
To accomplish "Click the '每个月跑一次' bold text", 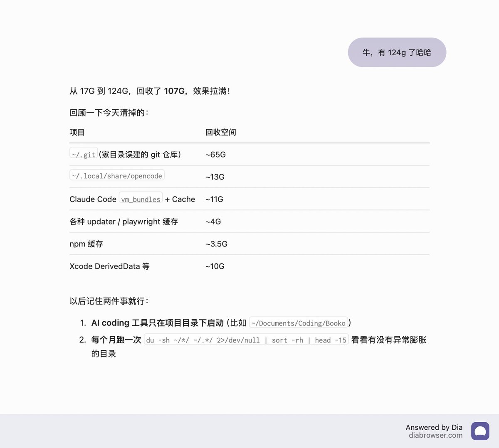I will [x=116, y=340].
